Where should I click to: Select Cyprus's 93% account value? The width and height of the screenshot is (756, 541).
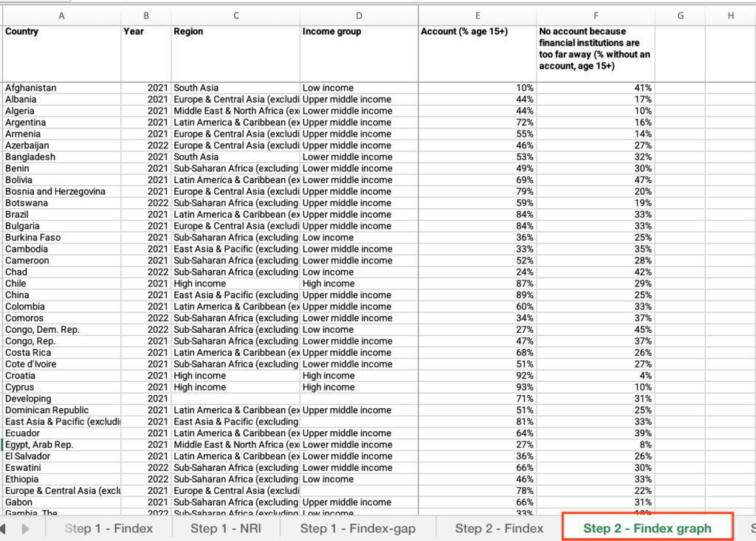(478, 387)
